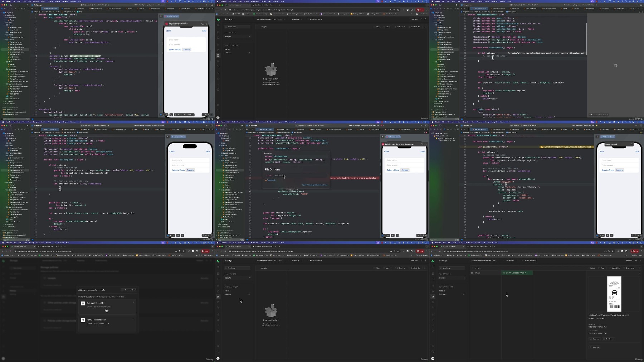Viewport: 644px width, 362px height.
Task: Open Policies link in Supabase window with receipt preview
Action: [x=442, y=291]
